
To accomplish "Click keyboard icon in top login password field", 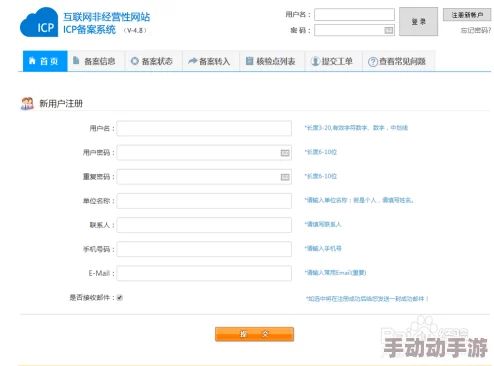I will pyautogui.click(x=388, y=30).
